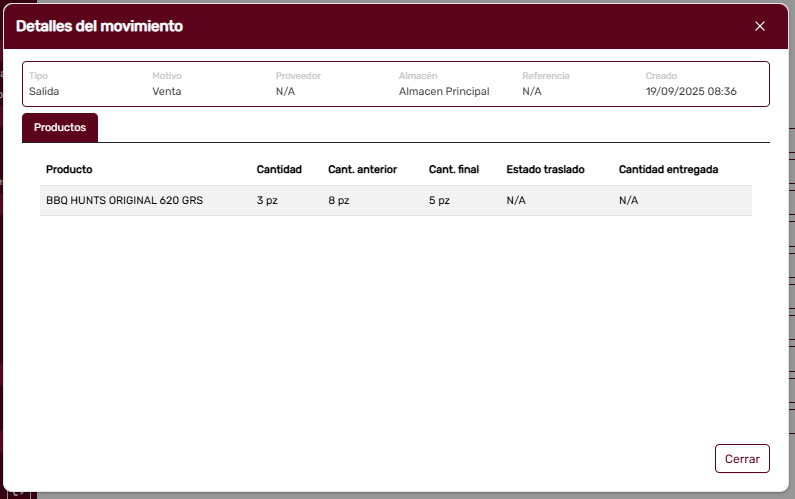Screen dimensions: 795x499
Task: Click the Cant. final column header
Action: pyautogui.click(x=454, y=169)
